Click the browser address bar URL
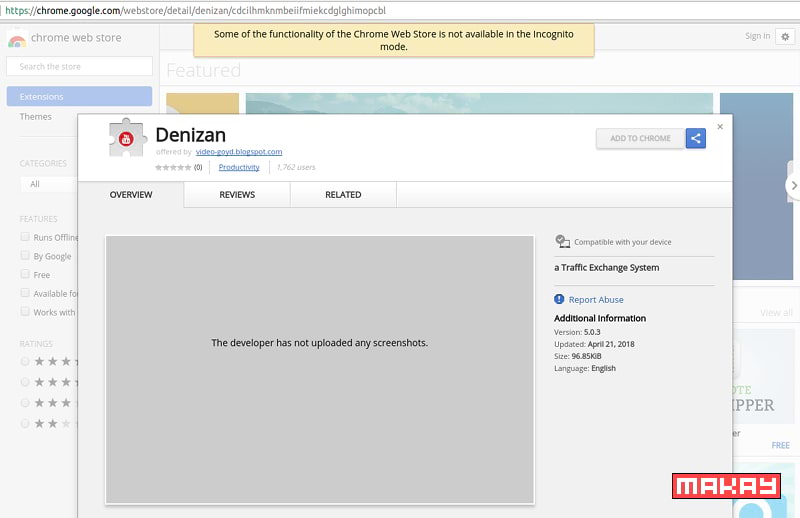The height and width of the screenshot is (518, 800). click(195, 10)
